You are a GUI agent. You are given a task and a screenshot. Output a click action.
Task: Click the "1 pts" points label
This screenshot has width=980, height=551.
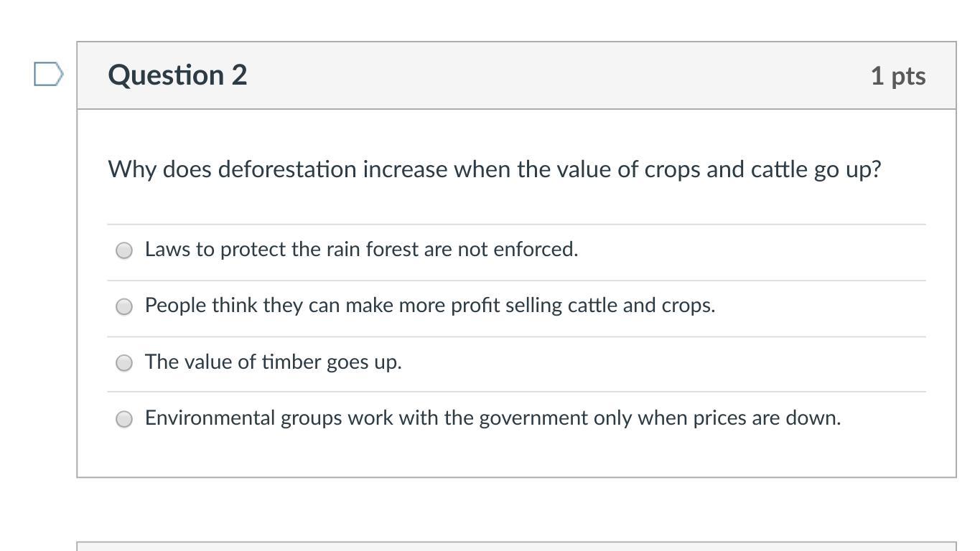point(897,76)
